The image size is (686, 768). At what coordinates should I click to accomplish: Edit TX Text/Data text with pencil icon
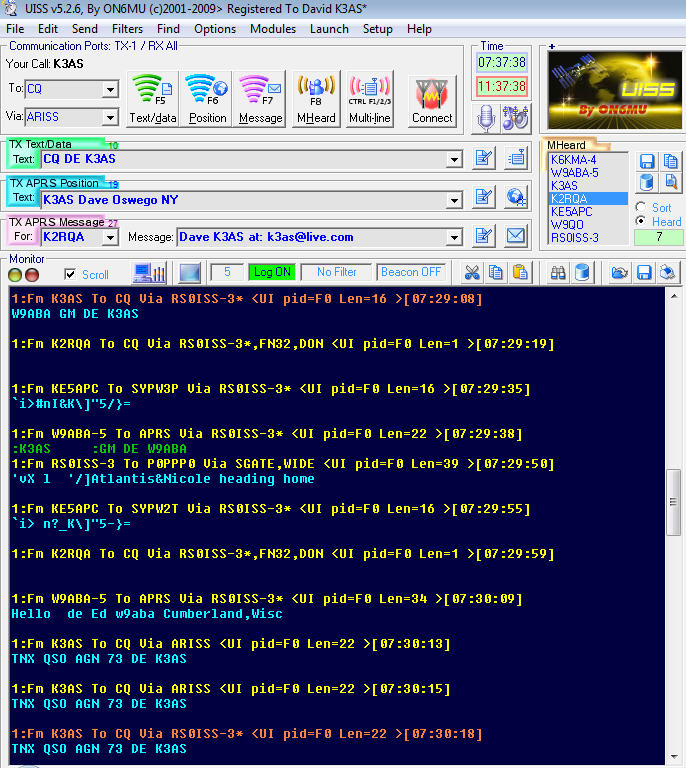click(x=484, y=158)
